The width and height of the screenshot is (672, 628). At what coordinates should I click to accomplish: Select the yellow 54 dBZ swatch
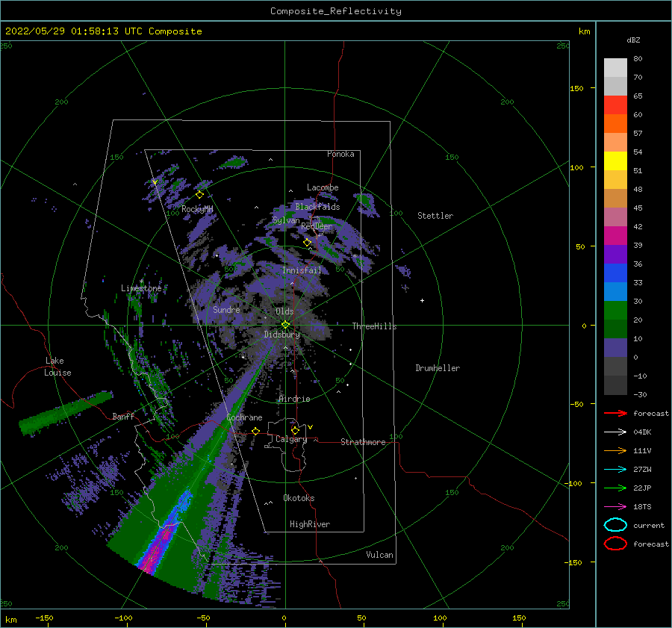615,161
